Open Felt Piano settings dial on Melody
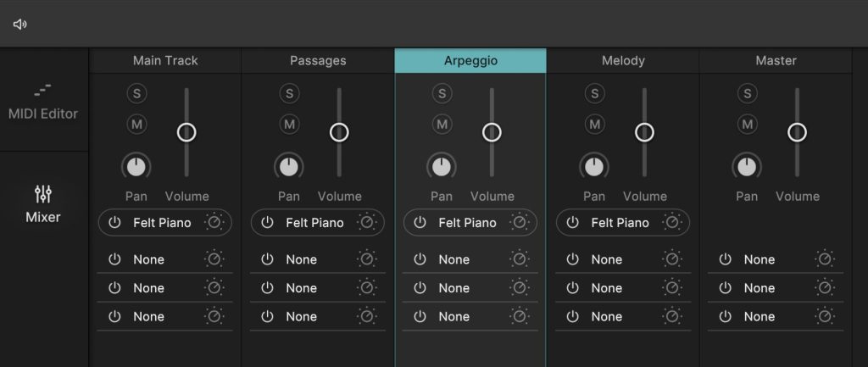This screenshot has width=868, height=367. [x=672, y=223]
